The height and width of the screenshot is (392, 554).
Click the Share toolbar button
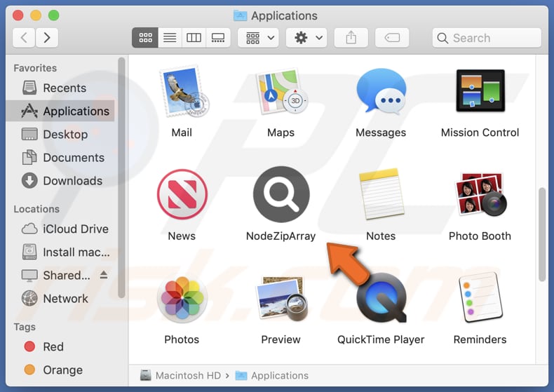(351, 37)
